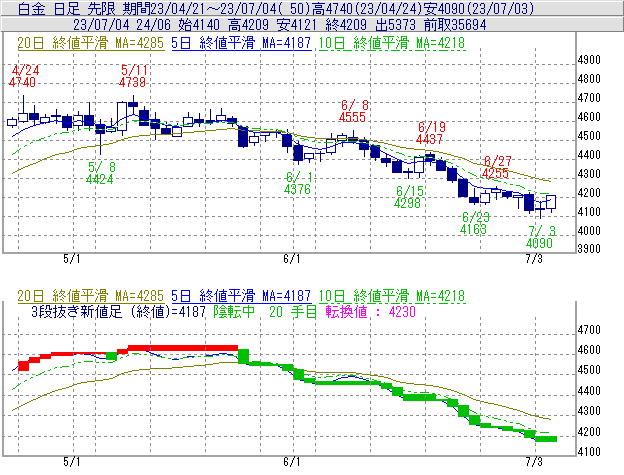Click the final green bar in line-break chart
This screenshot has width=624, height=475.
pos(546,439)
